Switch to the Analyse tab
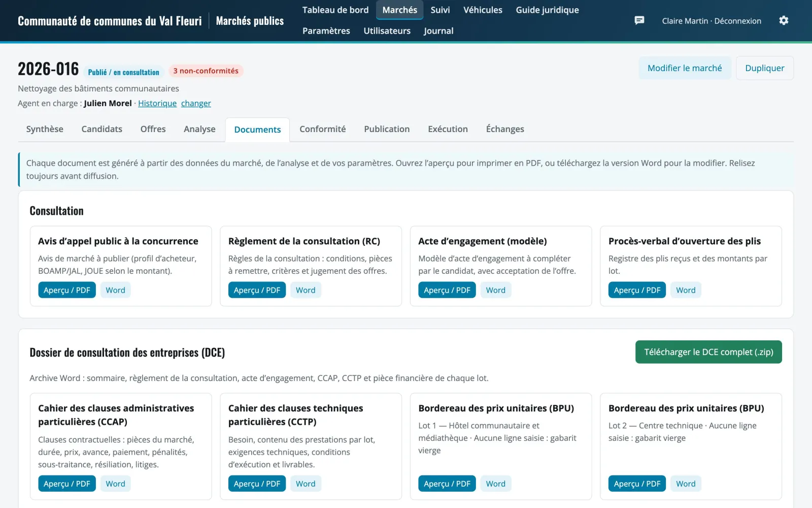812x508 pixels. [199, 129]
